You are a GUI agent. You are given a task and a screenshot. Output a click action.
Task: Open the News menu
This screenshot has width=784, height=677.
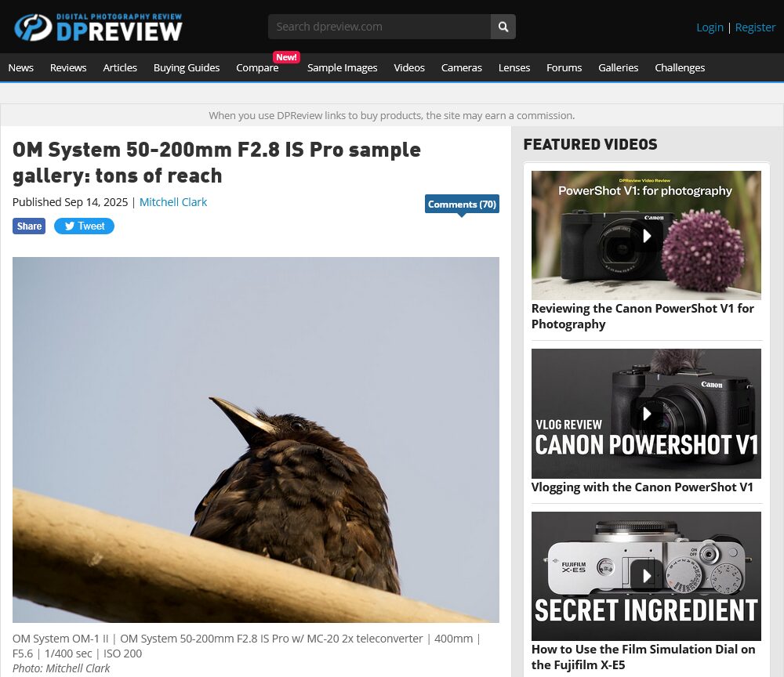pyautogui.click(x=20, y=67)
